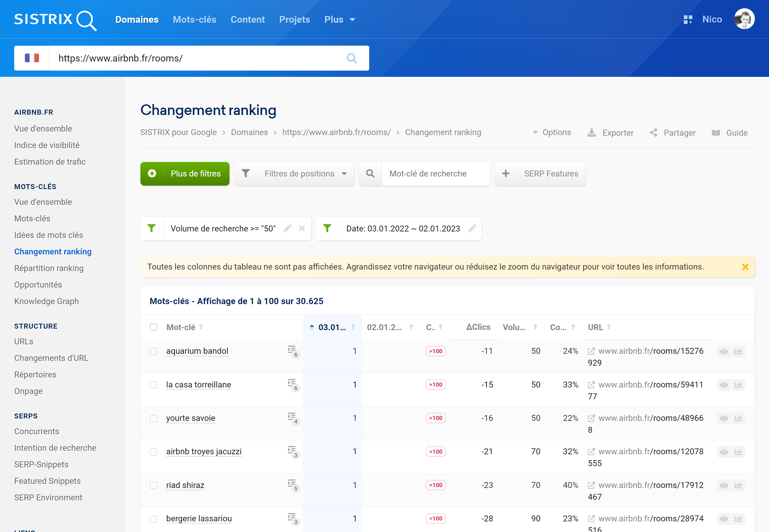The width and height of the screenshot is (769, 532).
Task: Open the Mots-clés top menu
Action: point(194,20)
